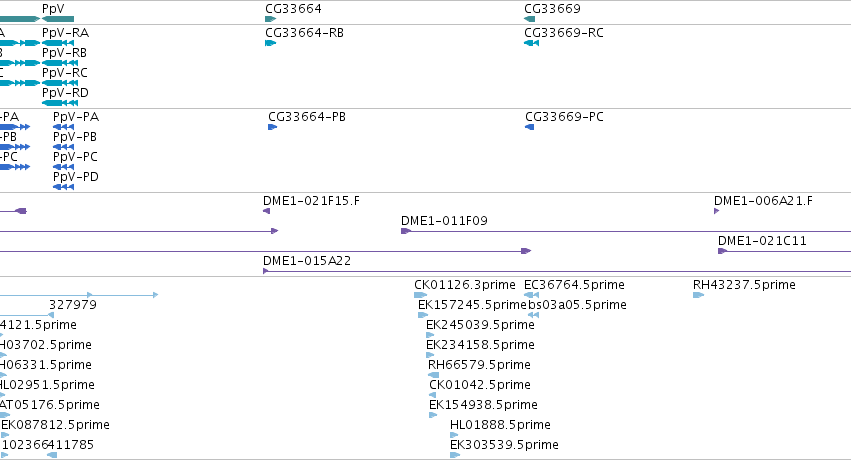
Task: Click the EK234158.5prime EST glyph
Action: pyautogui.click(x=430, y=355)
